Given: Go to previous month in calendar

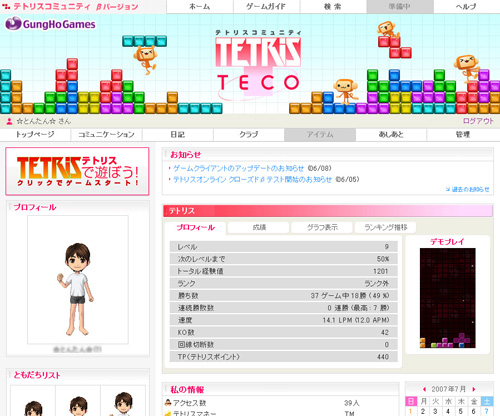Looking at the screenshot, I should pos(424,389).
